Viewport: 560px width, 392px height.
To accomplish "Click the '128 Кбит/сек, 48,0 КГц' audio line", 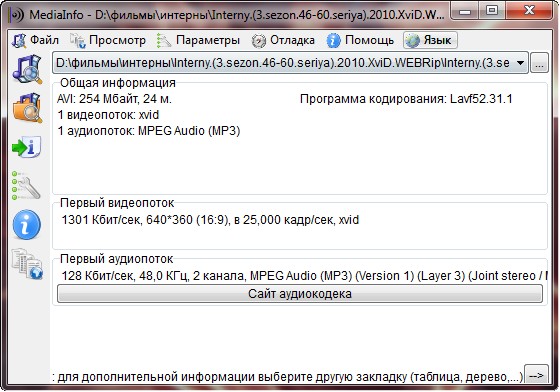I will click(x=304, y=276).
